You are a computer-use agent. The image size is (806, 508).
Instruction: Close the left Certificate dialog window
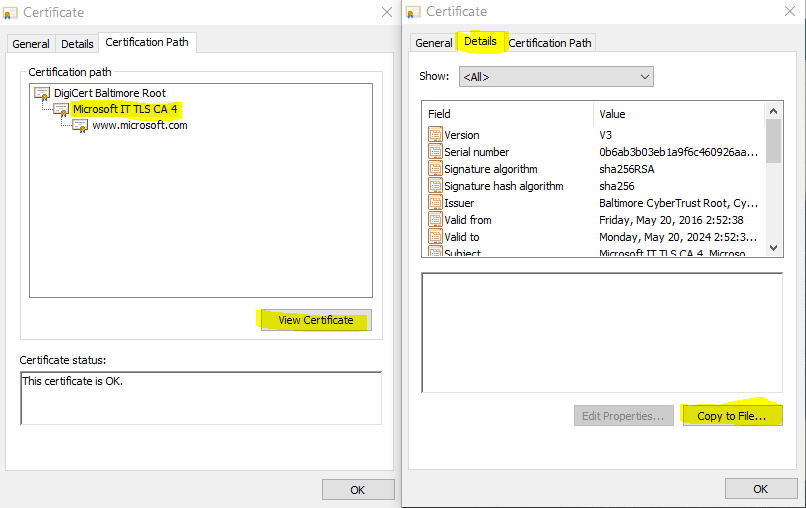386,12
